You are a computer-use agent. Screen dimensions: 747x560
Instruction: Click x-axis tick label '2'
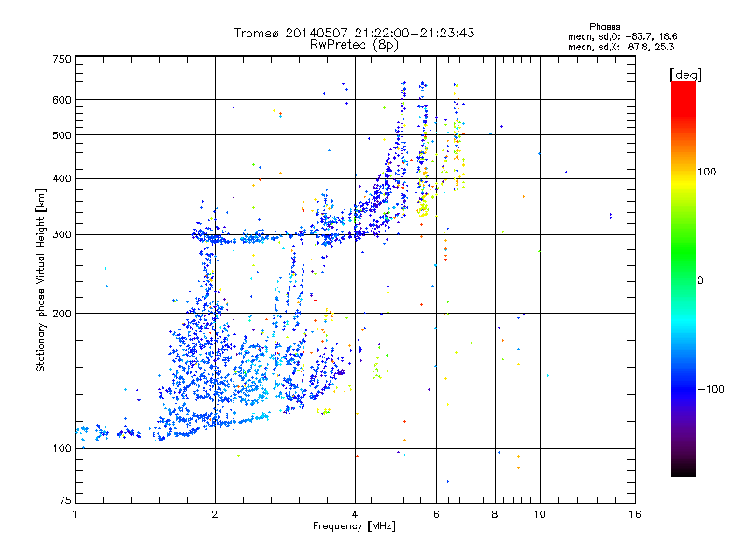(215, 514)
